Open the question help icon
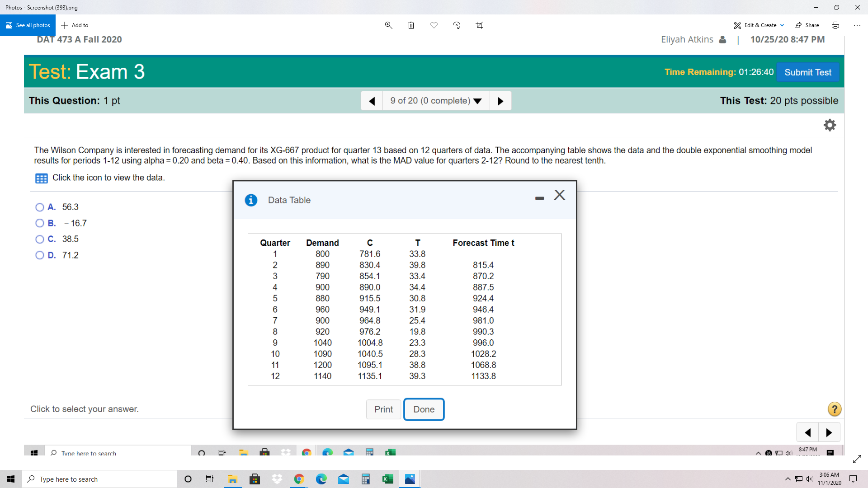868x488 pixels. pos(834,409)
